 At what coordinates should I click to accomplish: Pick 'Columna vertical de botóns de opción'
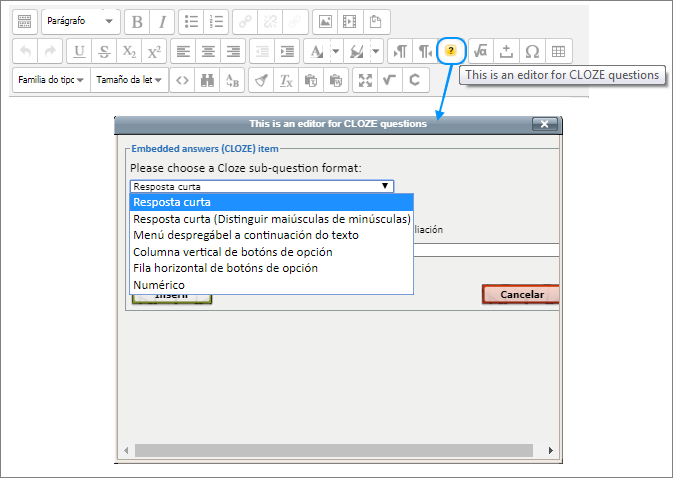click(233, 252)
